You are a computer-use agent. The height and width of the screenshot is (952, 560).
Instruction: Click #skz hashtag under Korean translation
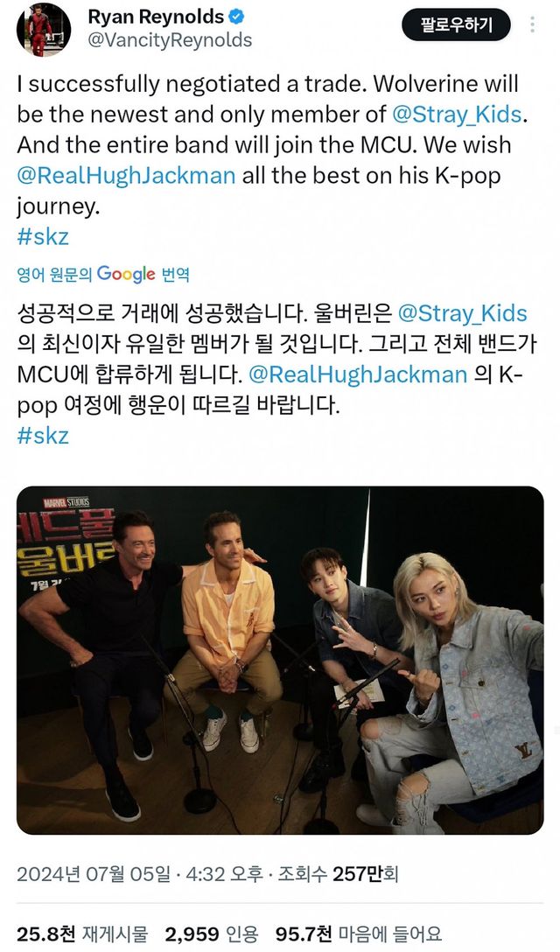tap(43, 436)
